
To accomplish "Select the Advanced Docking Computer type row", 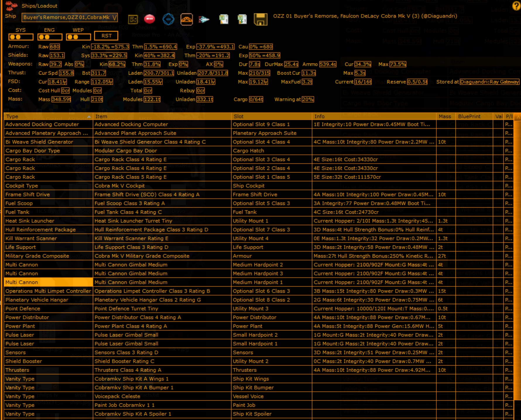I will 48,124.
